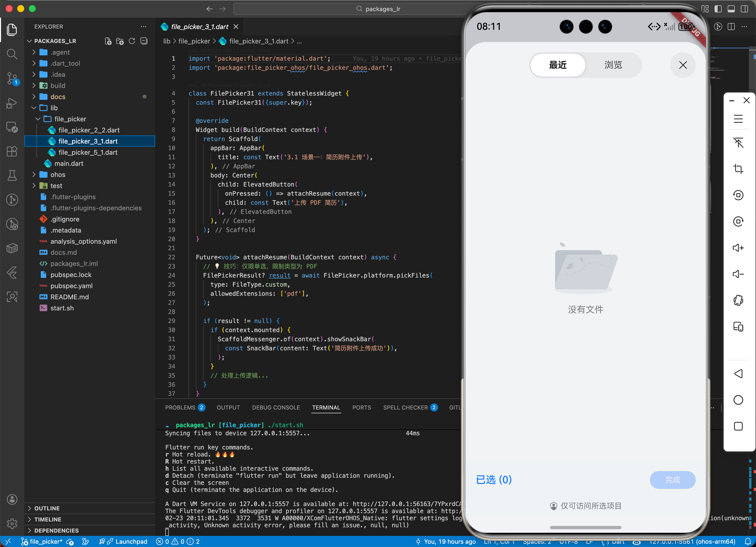
Task: Open the PROBLEMS panel tab
Action: 180,407
